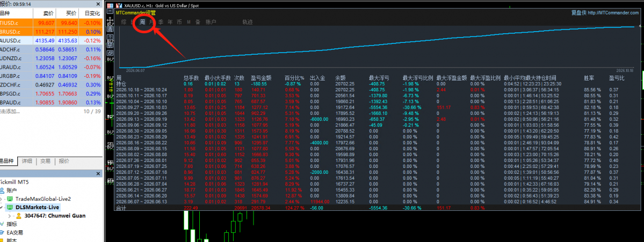The width and height of the screenshot is (644, 242).
Task: Select the URGBP.c symbol row
Action: [x=51, y=76]
